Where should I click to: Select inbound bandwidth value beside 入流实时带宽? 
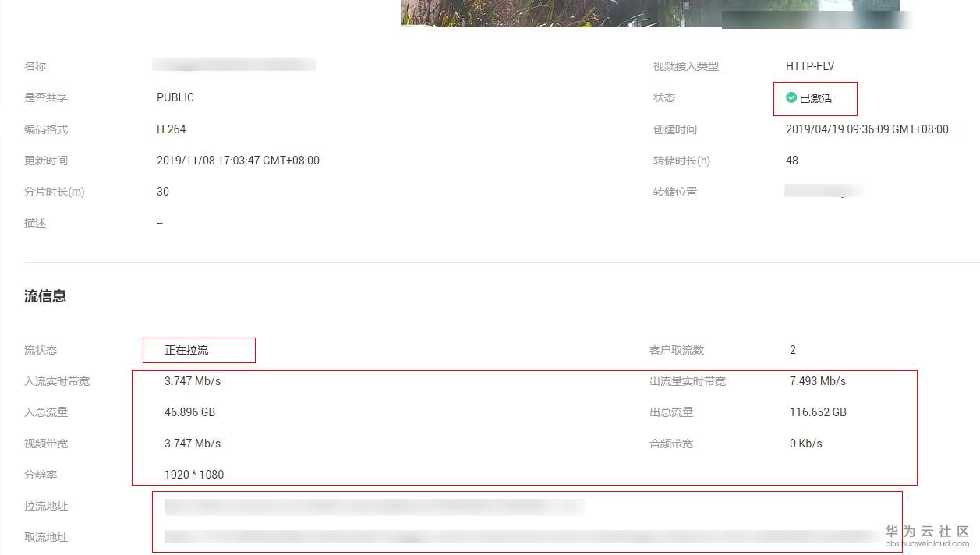pyautogui.click(x=193, y=381)
